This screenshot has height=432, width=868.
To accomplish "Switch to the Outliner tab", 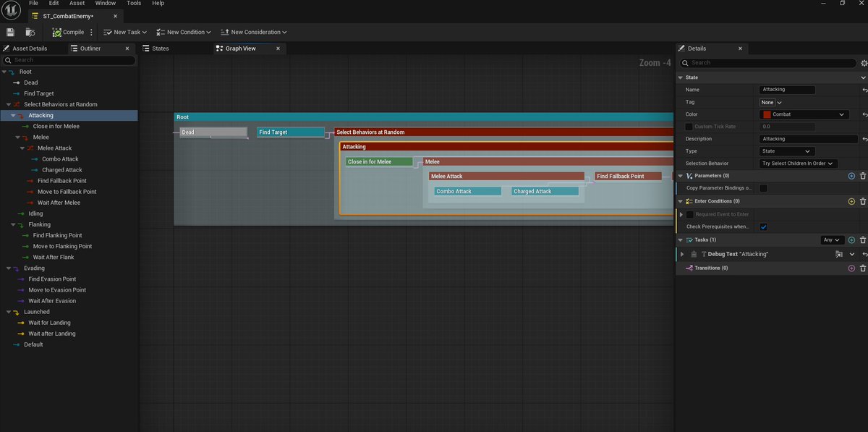I will tap(90, 48).
